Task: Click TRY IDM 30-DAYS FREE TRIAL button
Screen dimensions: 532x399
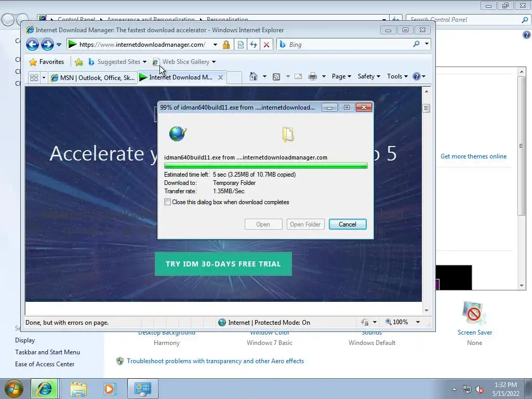Action: [223, 264]
